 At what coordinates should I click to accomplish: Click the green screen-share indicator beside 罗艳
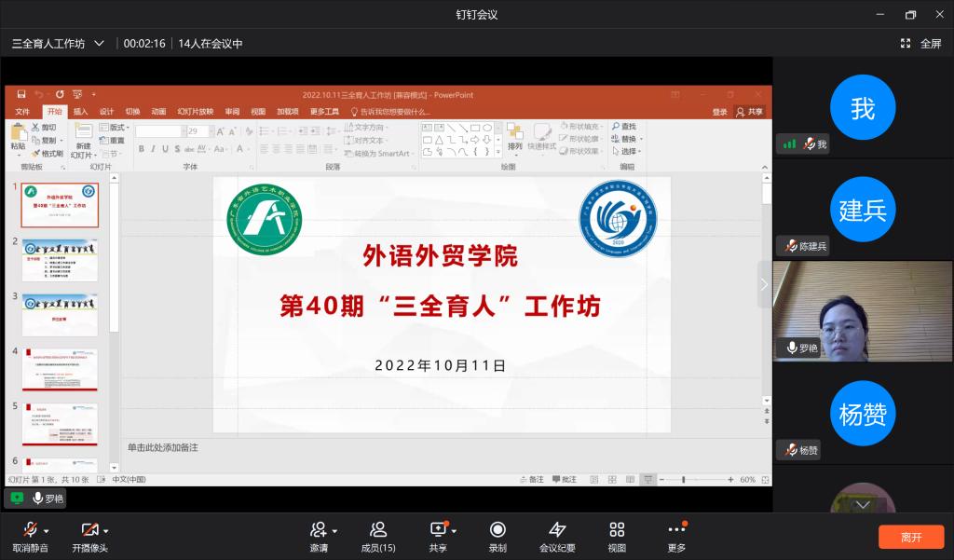[x=17, y=498]
